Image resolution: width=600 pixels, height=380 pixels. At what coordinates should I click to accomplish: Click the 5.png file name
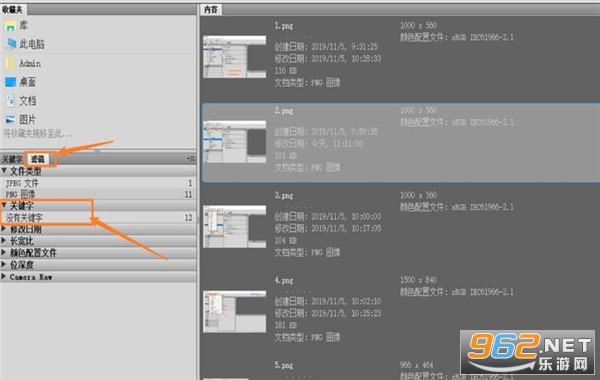pos(284,365)
